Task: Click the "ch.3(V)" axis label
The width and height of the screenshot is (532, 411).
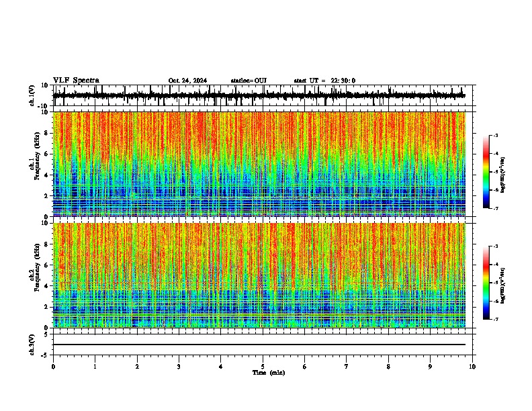Action: [x=32, y=345]
